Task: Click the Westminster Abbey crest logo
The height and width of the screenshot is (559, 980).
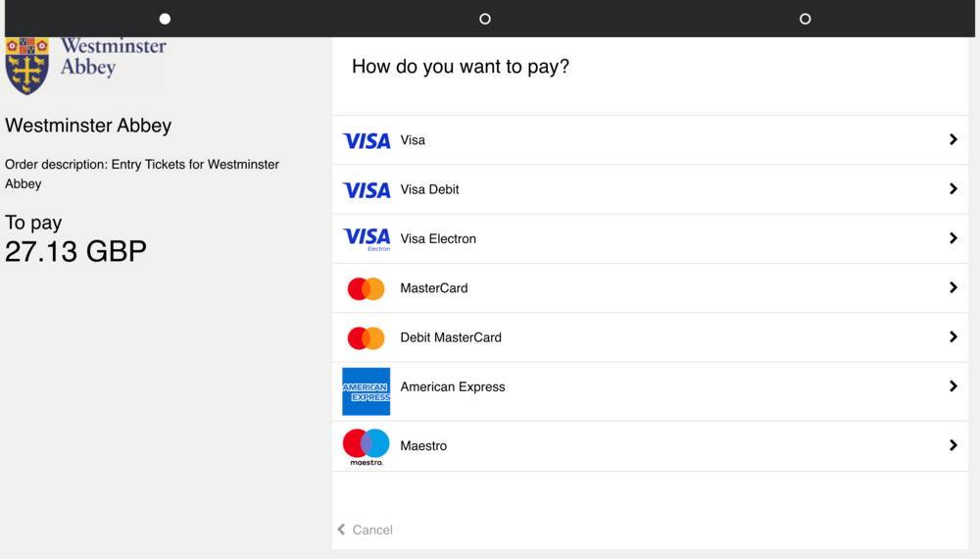Action: (26, 66)
